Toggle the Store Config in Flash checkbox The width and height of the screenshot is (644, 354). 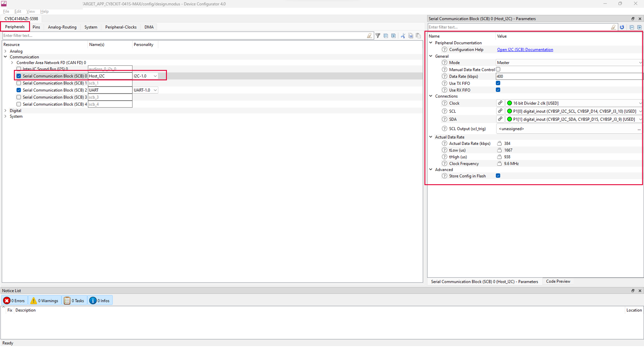click(498, 176)
